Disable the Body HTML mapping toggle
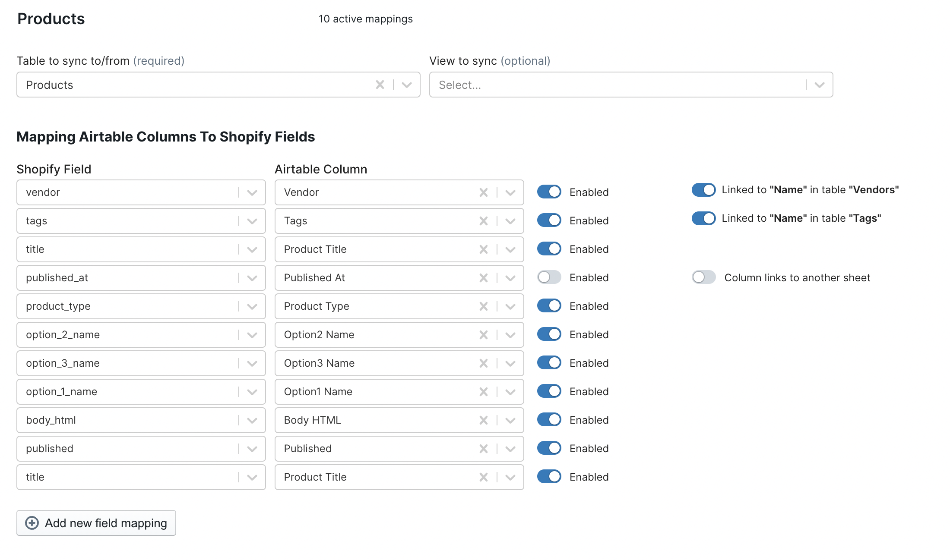 (x=549, y=419)
